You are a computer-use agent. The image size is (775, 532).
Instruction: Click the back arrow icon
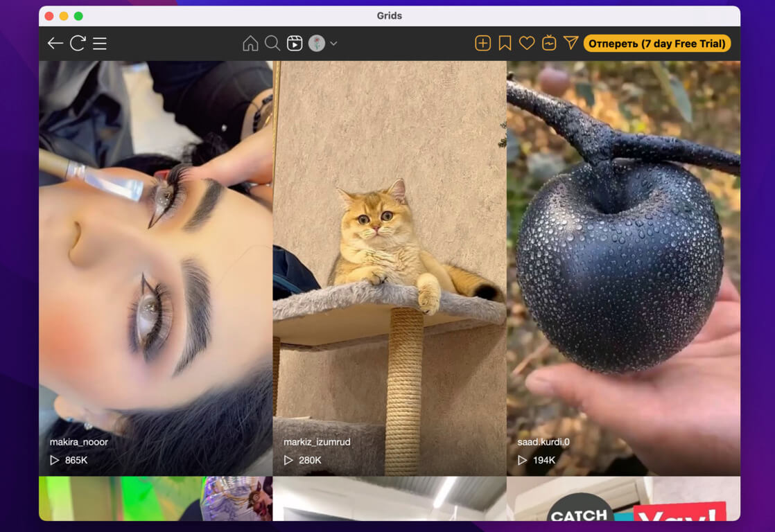55,44
